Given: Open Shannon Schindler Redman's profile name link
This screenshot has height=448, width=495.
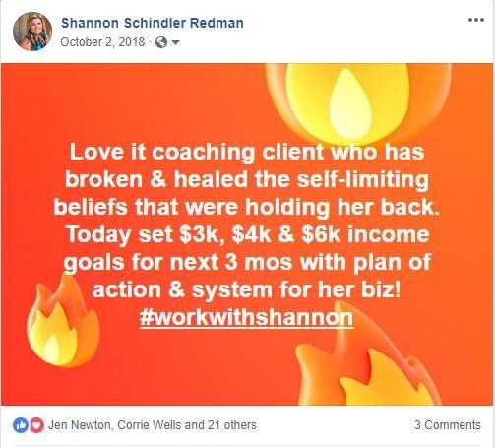Looking at the screenshot, I should pos(153,23).
